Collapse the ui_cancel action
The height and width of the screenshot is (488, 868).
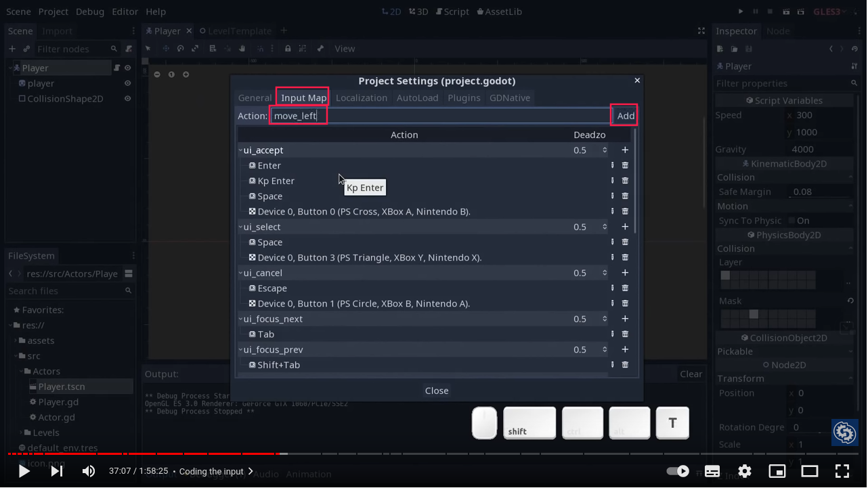coord(240,273)
